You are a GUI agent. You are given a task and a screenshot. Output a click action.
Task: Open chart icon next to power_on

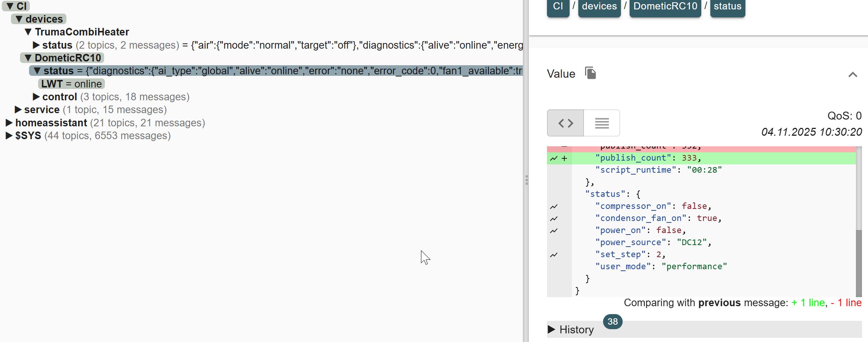pos(554,231)
